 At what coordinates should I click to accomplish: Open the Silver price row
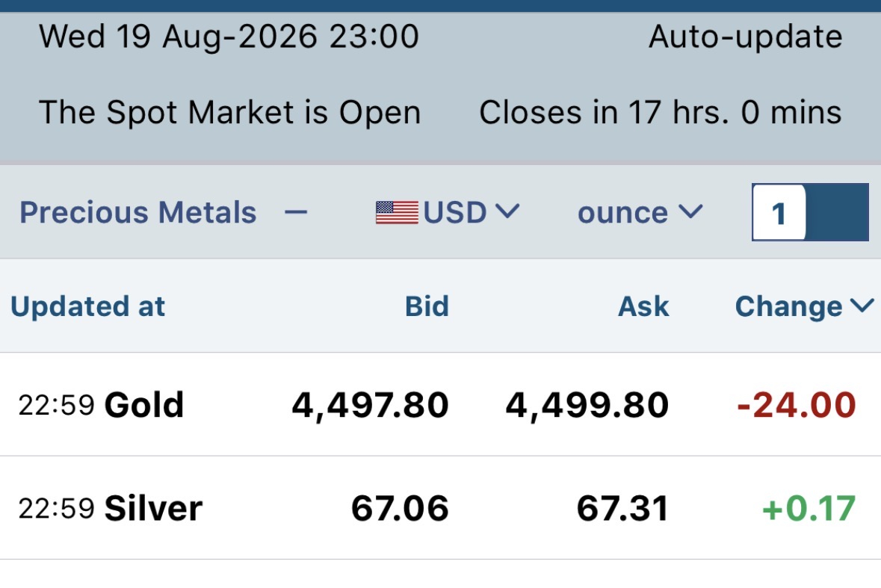[441, 508]
